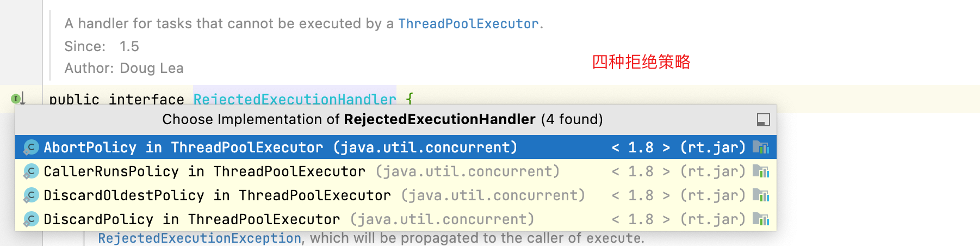
Task: Click the rt.jar label on AbortPolicy row
Action: click(x=713, y=147)
